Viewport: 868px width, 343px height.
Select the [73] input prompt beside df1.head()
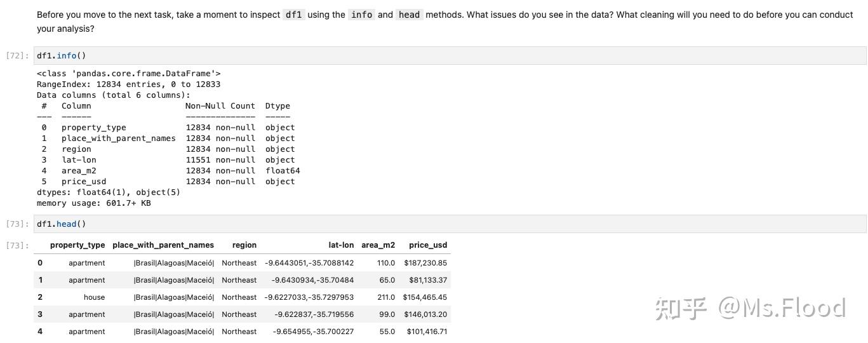pos(17,224)
